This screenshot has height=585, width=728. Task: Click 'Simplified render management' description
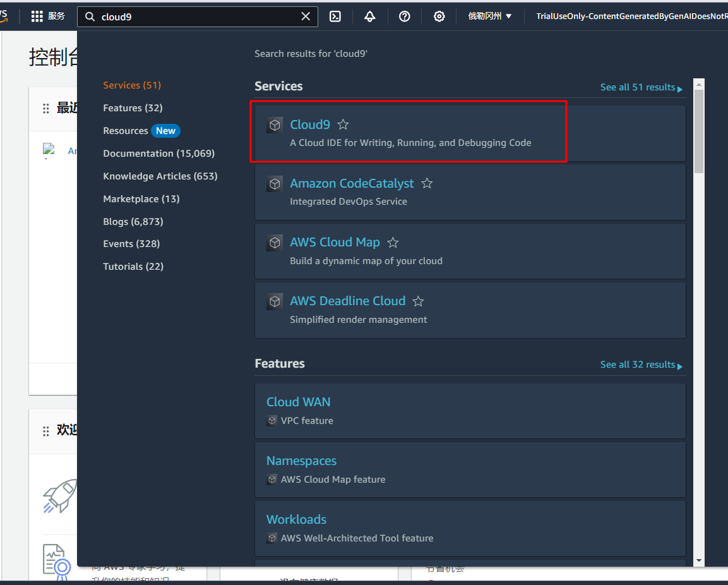pos(358,320)
